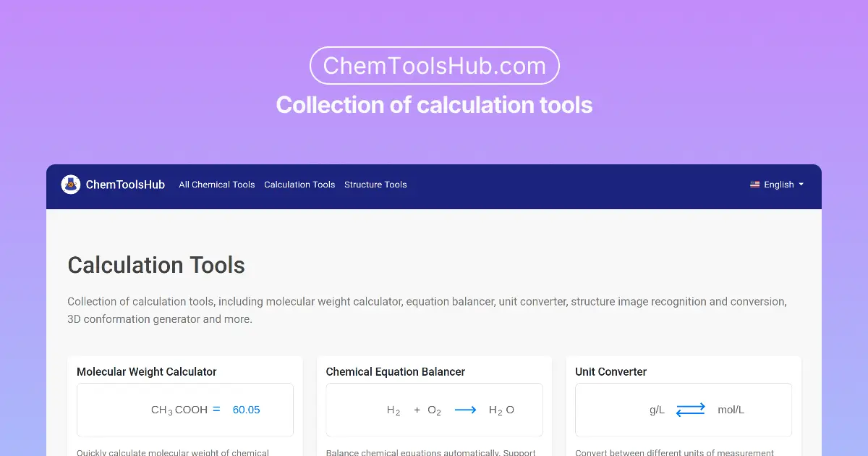This screenshot has width=868, height=456.
Task: Click the ChemToolsHub brand name text
Action: click(x=125, y=185)
